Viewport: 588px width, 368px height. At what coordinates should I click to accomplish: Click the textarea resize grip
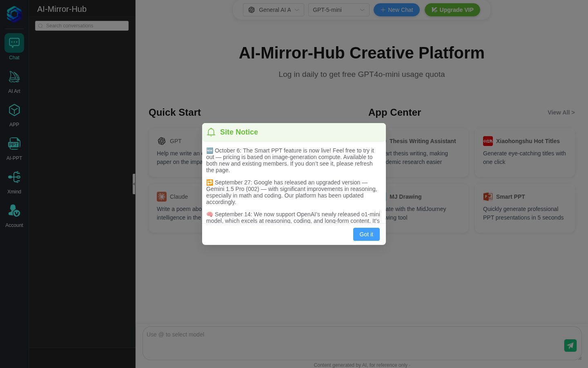[579, 358]
